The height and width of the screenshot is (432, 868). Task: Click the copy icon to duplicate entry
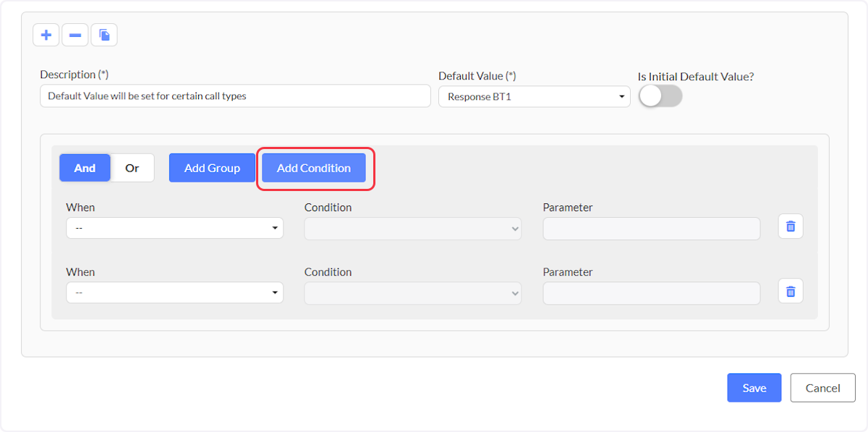[104, 35]
